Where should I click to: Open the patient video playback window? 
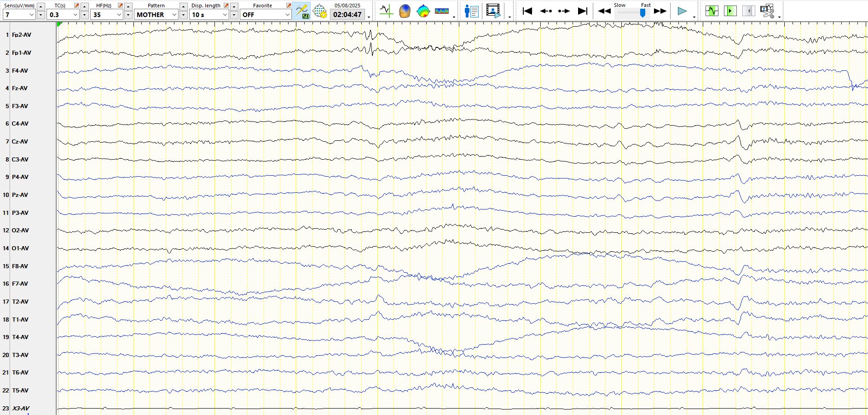[493, 11]
